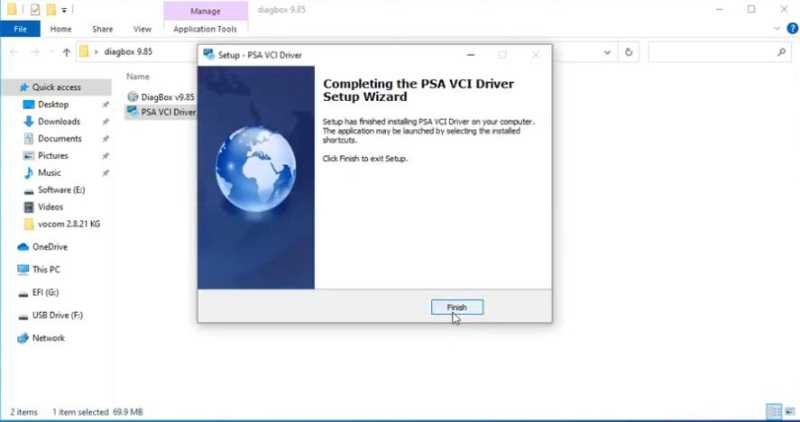Select Quick access in navigation pane
The height and width of the screenshot is (422, 800).
click(56, 87)
